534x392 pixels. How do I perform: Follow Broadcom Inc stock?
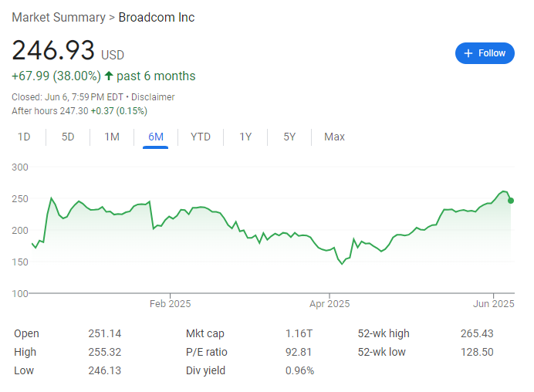(485, 53)
